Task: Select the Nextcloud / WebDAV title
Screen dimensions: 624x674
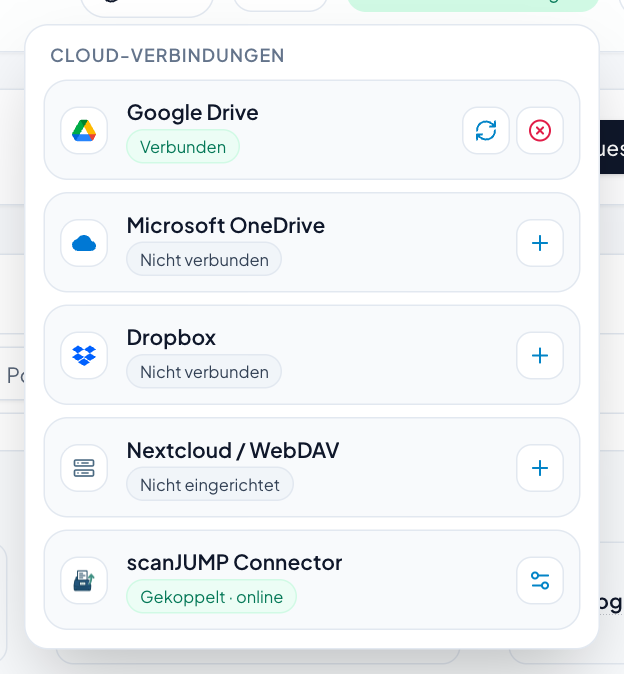Action: point(232,450)
